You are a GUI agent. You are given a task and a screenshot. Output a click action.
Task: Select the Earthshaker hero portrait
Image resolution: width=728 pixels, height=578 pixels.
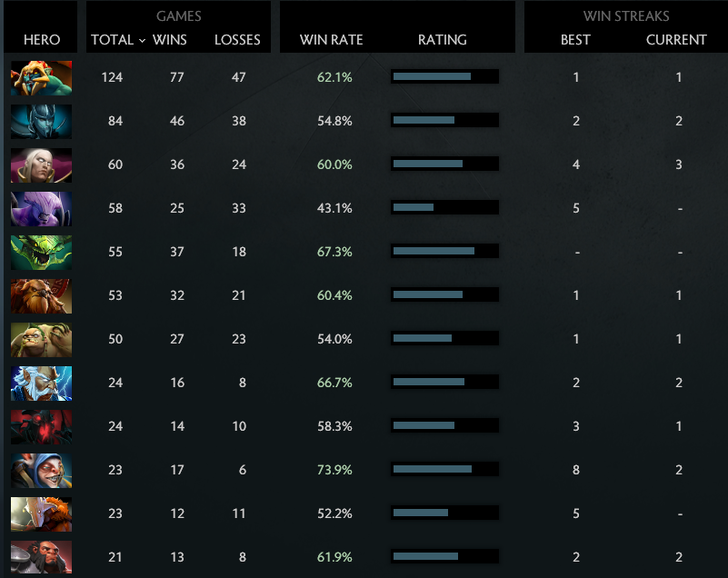(x=41, y=294)
